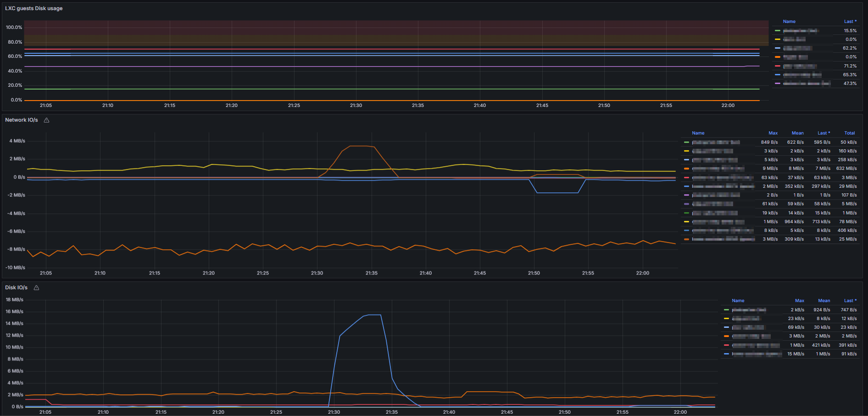Viewport: 868px width, 416px height.
Task: Click the 297 kB/s last value in Network legend
Action: point(821,186)
